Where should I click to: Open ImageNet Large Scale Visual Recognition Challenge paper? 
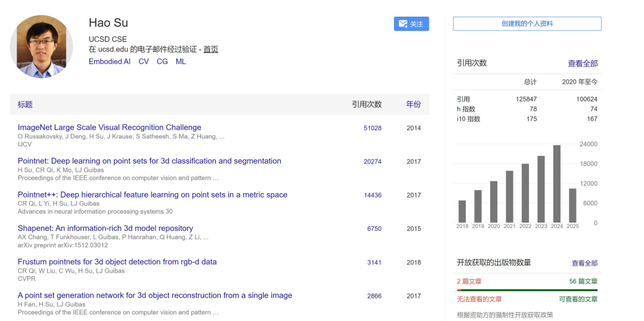(110, 128)
